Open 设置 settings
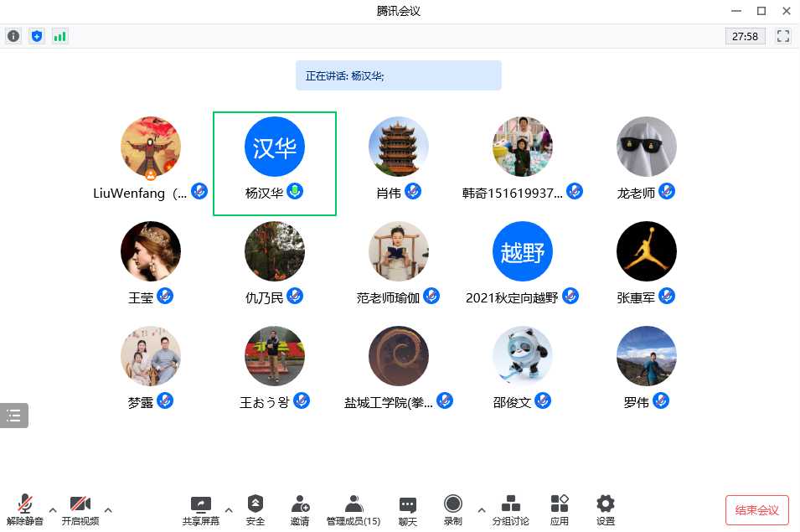 click(x=606, y=509)
